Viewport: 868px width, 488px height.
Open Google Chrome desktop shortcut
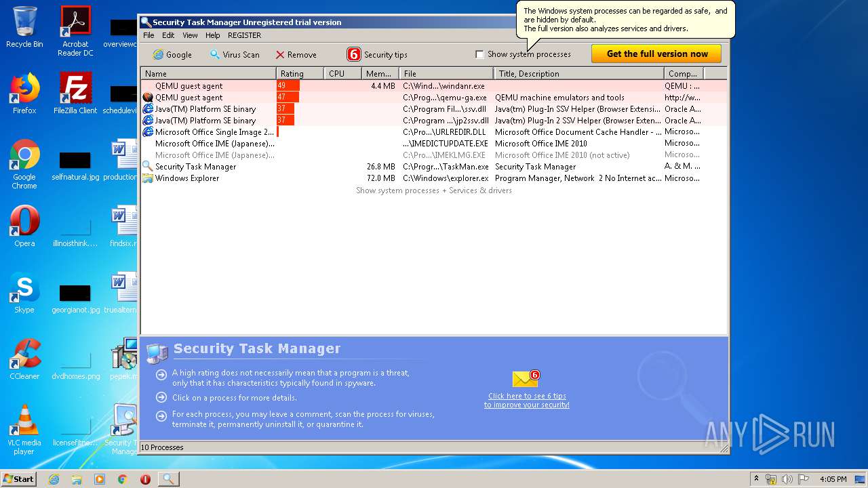(24, 164)
